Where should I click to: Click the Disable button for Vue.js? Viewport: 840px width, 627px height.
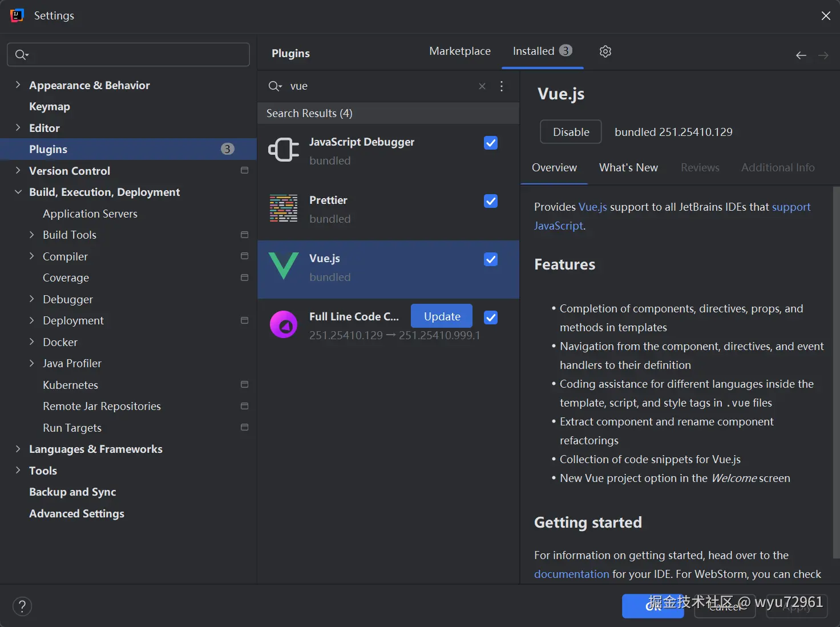click(x=571, y=132)
